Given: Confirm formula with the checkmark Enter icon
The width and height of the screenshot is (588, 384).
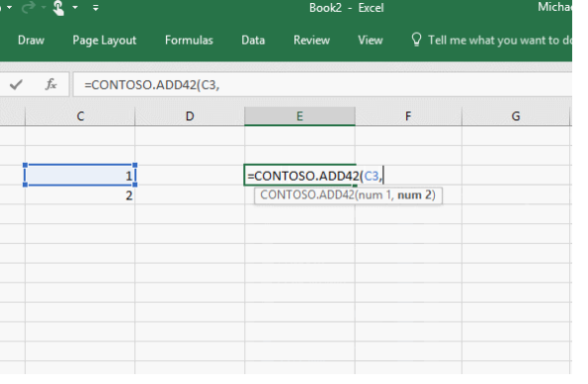Looking at the screenshot, I should click(x=16, y=85).
